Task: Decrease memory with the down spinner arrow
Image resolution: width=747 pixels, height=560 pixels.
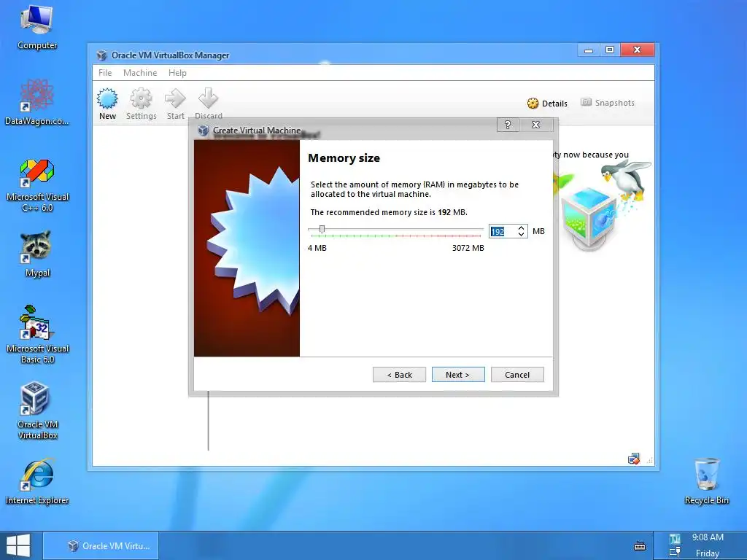Action: click(x=521, y=235)
